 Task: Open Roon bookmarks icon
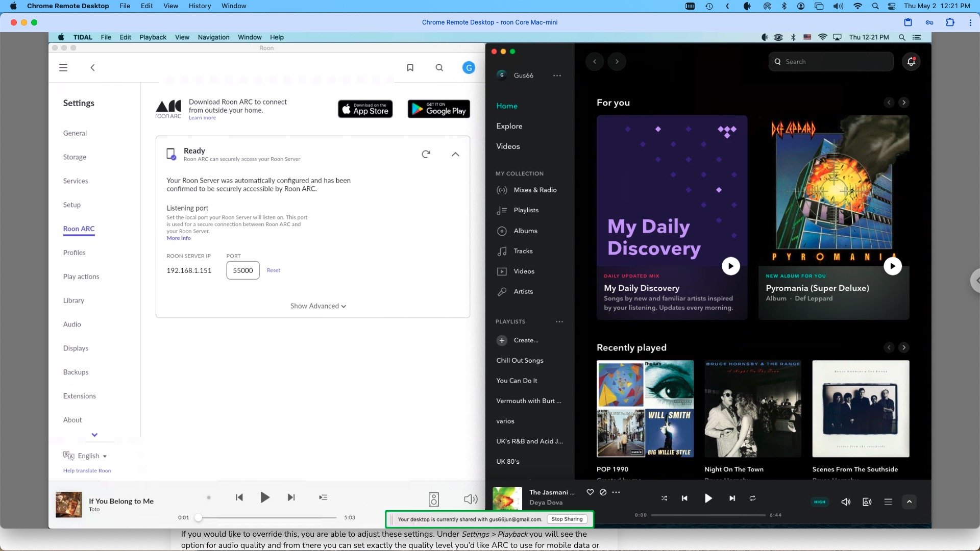pos(410,67)
